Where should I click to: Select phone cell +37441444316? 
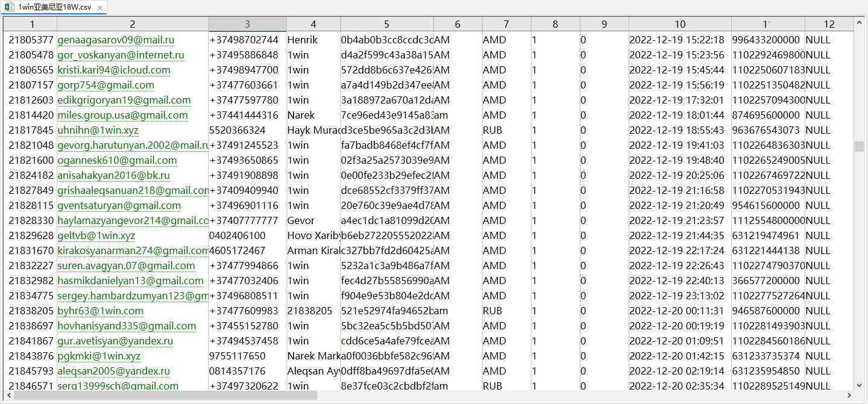[248, 115]
